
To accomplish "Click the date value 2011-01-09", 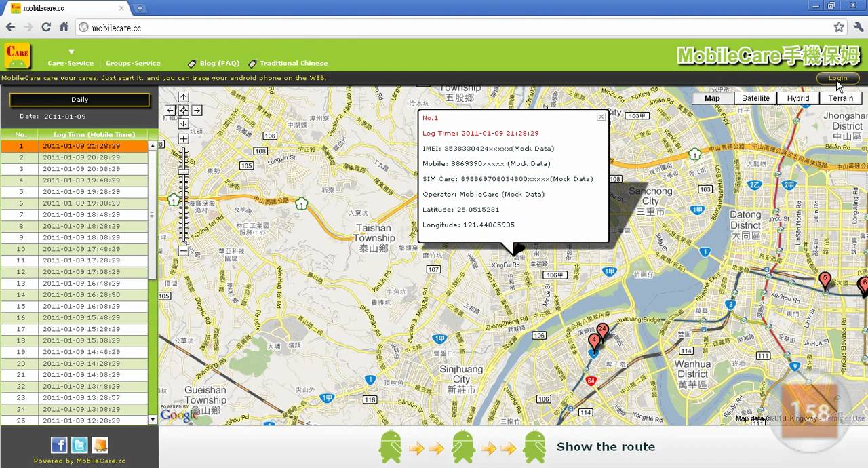I will [x=64, y=117].
